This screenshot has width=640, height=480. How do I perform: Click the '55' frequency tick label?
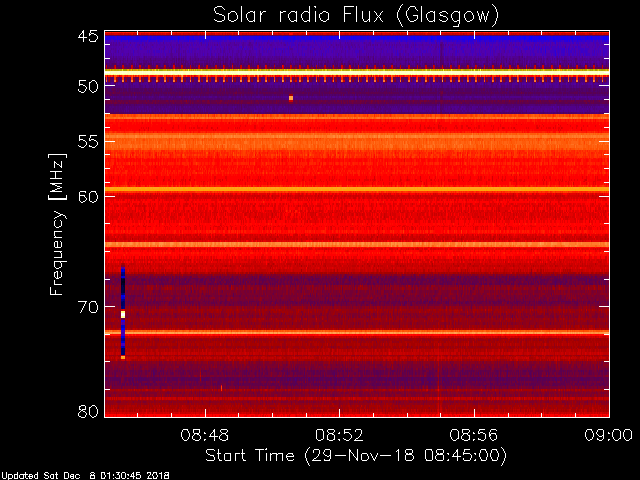88,142
